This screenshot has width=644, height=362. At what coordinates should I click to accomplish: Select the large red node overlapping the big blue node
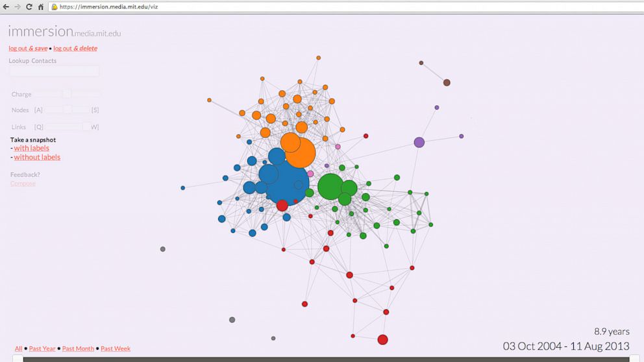pos(282,205)
